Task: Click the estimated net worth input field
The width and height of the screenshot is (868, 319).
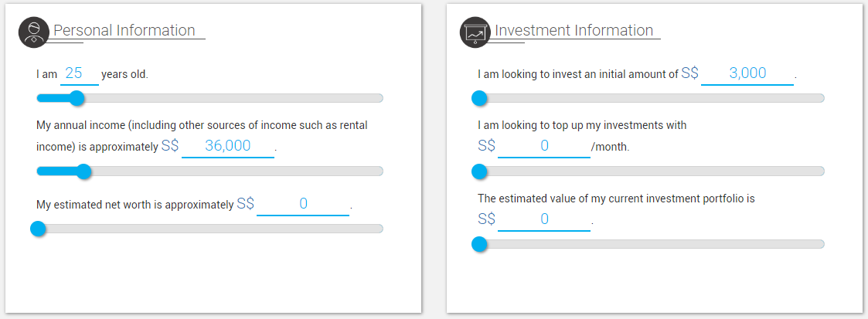Action: (x=303, y=204)
